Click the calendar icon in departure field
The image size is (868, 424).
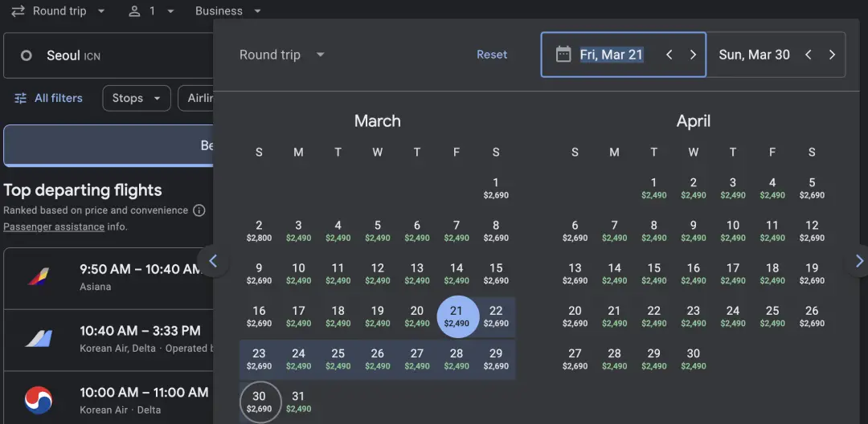(564, 55)
